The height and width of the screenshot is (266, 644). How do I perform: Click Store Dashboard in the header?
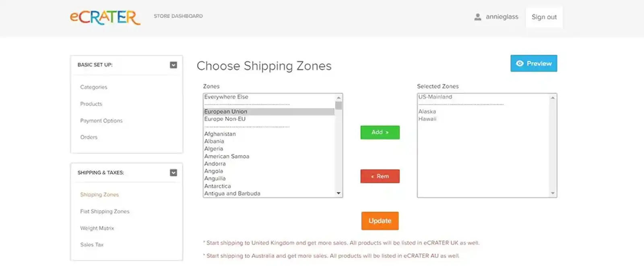click(x=178, y=16)
